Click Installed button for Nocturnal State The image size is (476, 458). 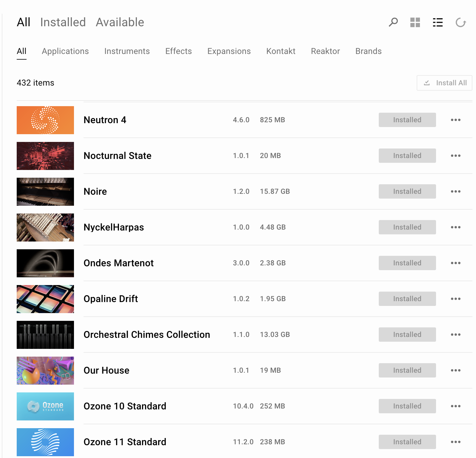point(407,156)
